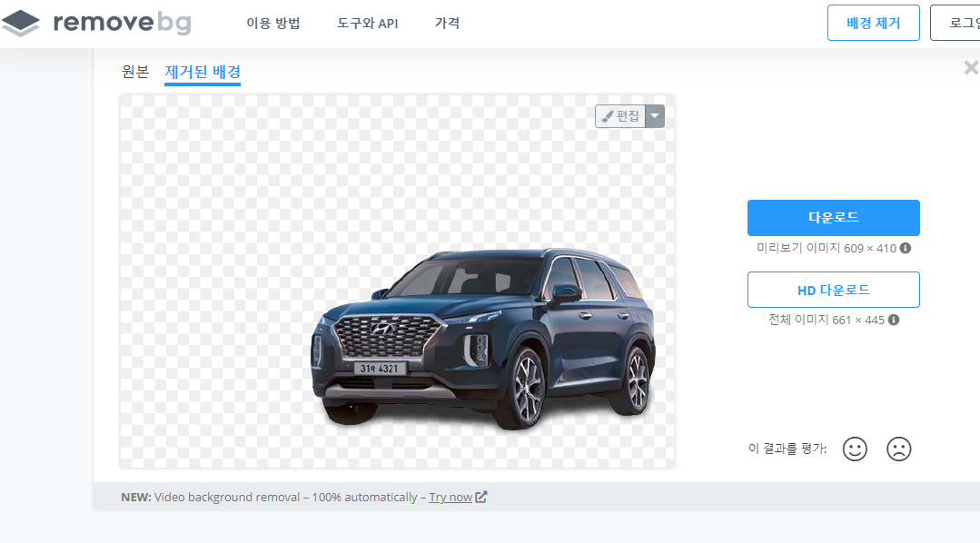Select the 제거된 배경 tab
The height and width of the screenshot is (543, 980).
pos(203,73)
